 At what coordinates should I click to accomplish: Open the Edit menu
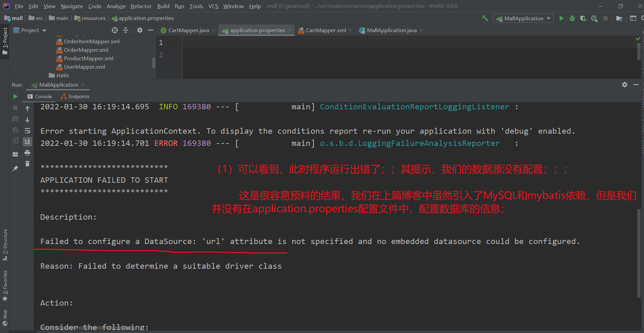[34, 6]
